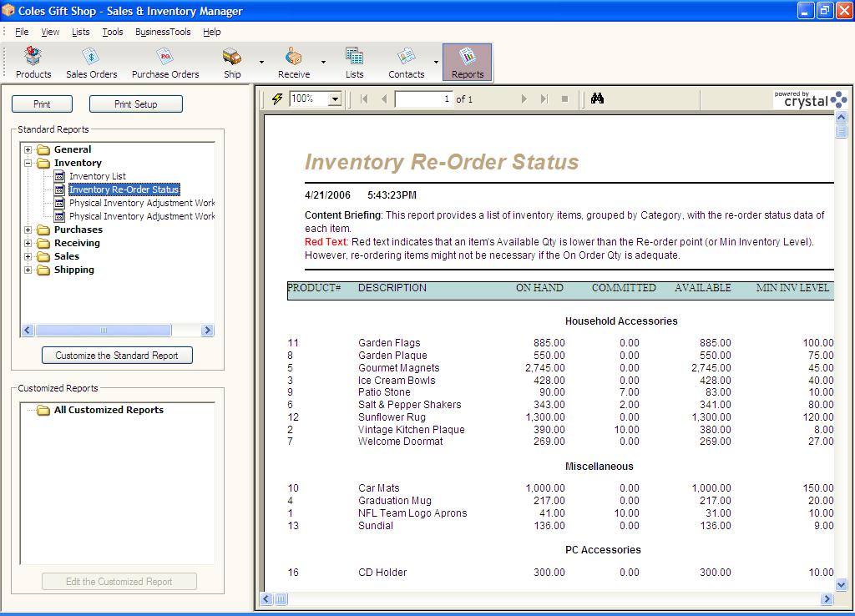Image resolution: width=855 pixels, height=616 pixels.
Task: Click report horizontal scrollbar left arrow
Action: pyautogui.click(x=266, y=599)
